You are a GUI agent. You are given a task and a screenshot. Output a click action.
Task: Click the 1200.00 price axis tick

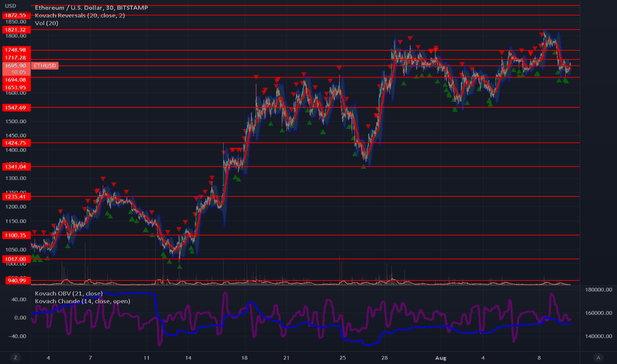(16, 207)
